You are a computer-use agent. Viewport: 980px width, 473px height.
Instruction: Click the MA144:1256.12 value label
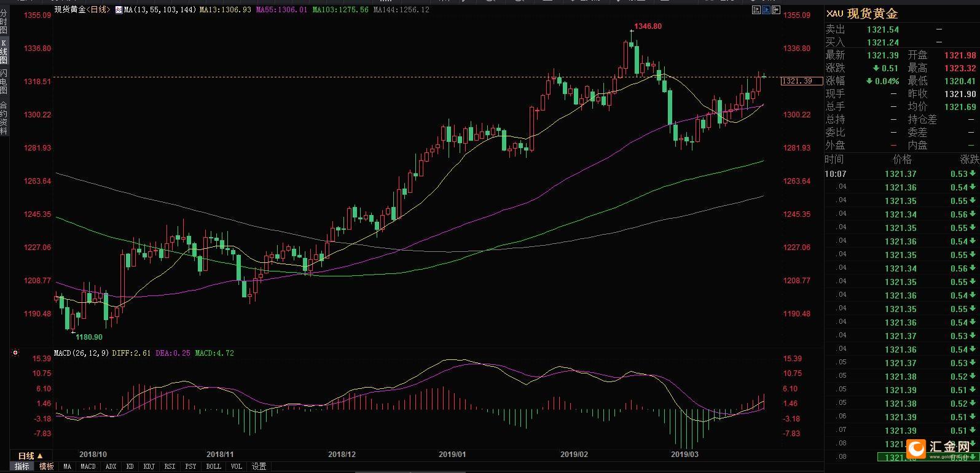(x=401, y=10)
